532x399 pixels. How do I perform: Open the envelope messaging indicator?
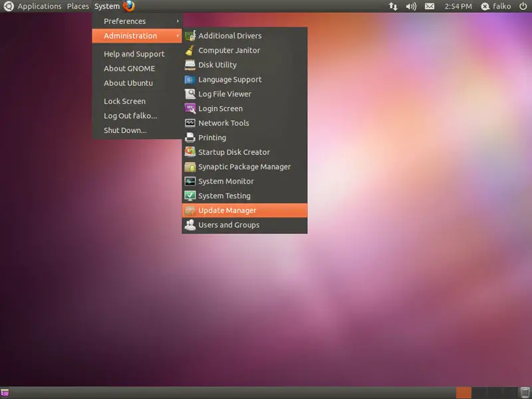pyautogui.click(x=430, y=7)
